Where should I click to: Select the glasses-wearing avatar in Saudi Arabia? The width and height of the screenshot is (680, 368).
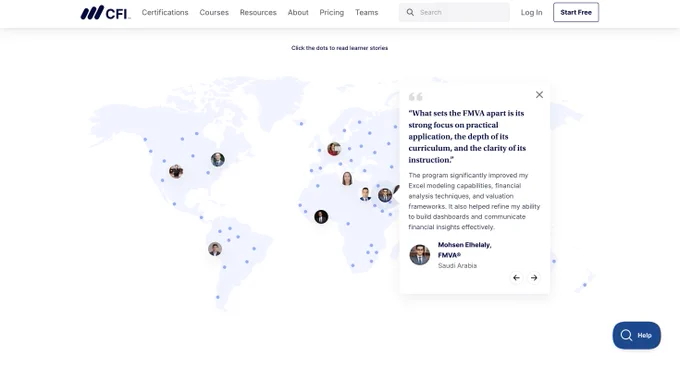385,195
